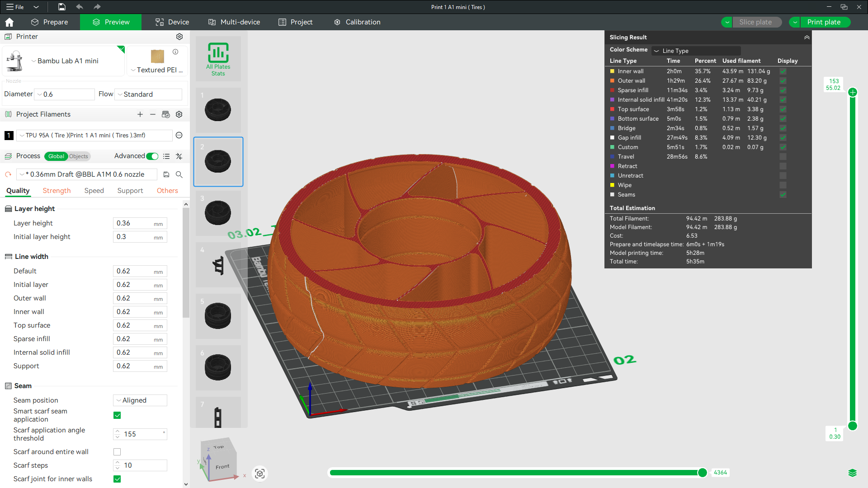Viewport: 868px width, 488px height.
Task: Select the Global process scope
Action: (56, 156)
